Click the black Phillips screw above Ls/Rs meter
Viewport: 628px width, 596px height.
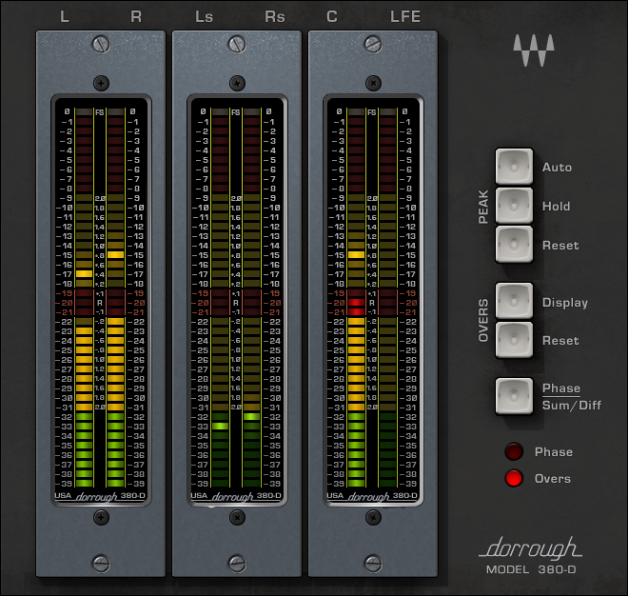point(237,83)
